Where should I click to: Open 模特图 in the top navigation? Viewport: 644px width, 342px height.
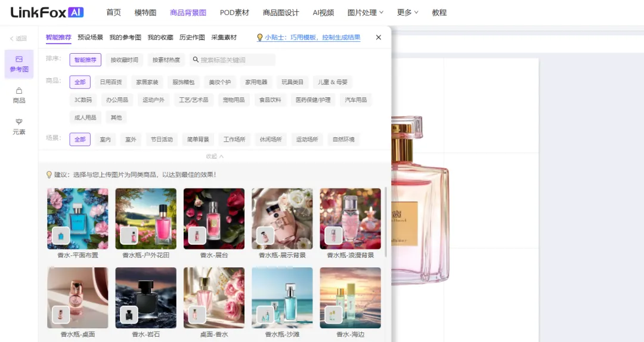click(x=145, y=13)
